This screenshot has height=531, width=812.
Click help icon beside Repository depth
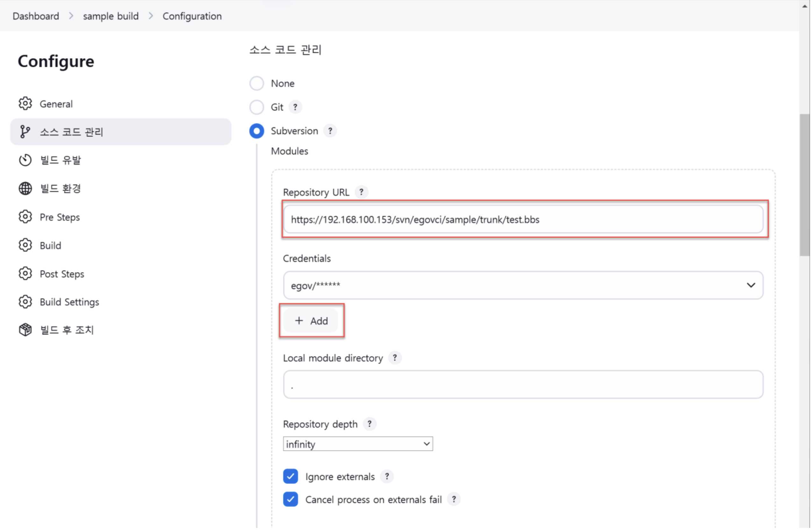pos(369,425)
